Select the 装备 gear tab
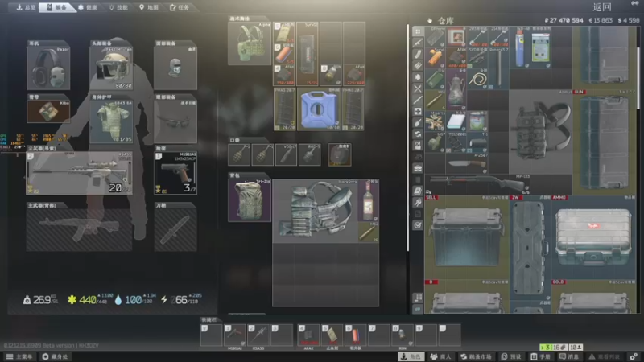 point(56,7)
